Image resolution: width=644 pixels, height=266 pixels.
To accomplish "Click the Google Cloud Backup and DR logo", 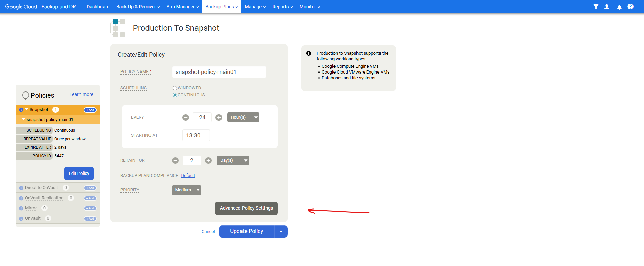I will 41,7.
